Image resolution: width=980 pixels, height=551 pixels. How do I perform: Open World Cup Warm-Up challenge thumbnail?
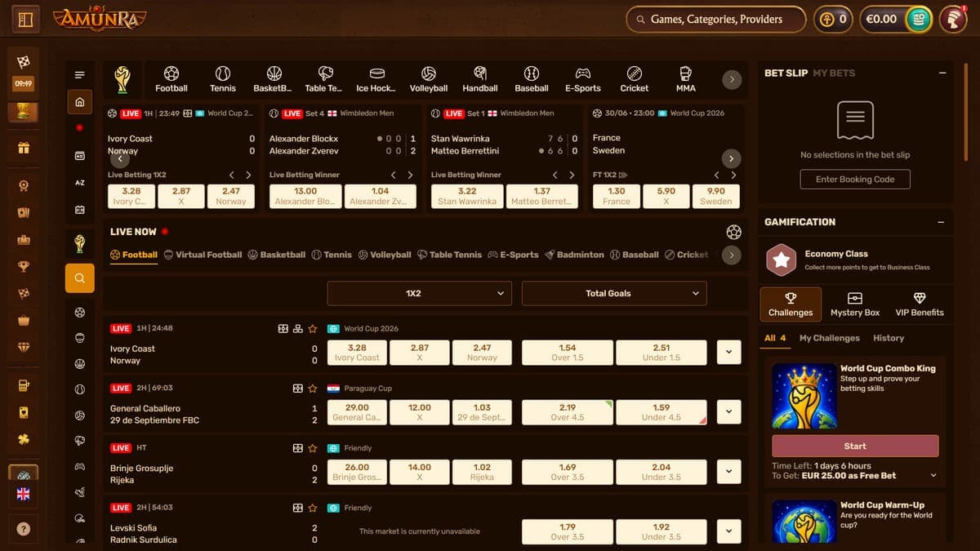pyautogui.click(x=804, y=522)
